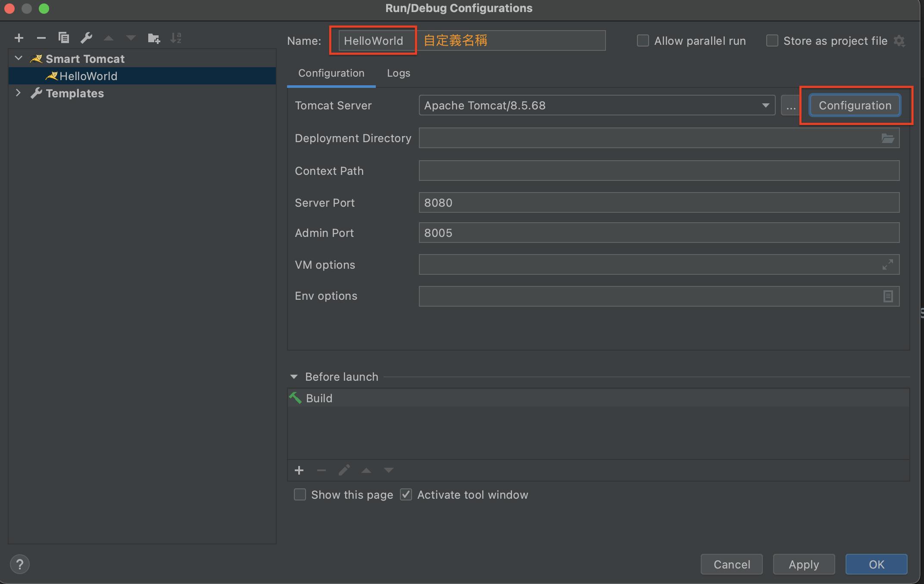The width and height of the screenshot is (924, 584).
Task: Switch to the Configuration tab
Action: click(331, 73)
